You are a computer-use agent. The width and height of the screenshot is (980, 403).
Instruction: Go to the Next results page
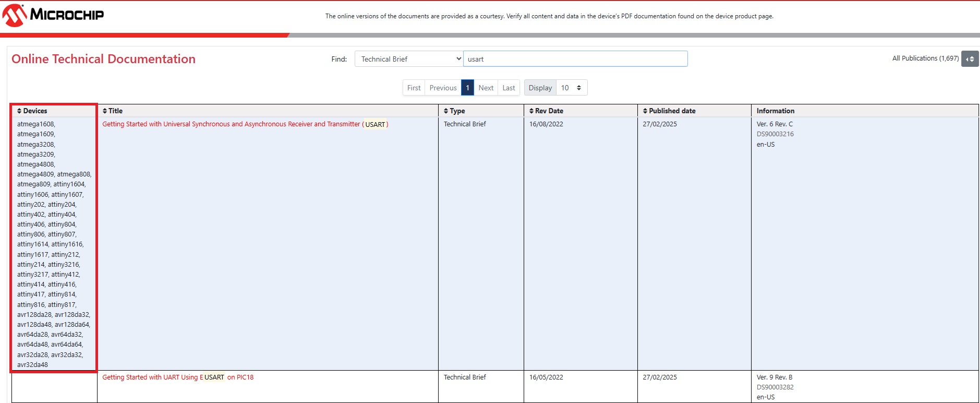(x=486, y=88)
